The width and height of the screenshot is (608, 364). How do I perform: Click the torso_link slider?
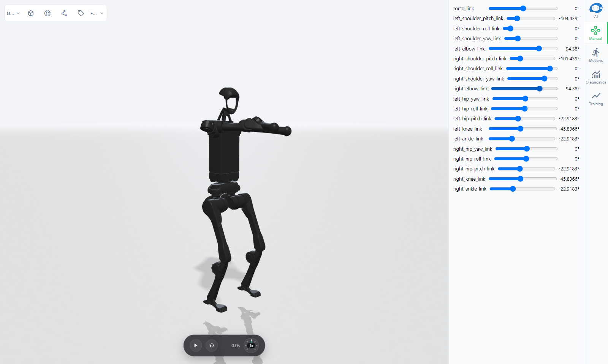click(x=523, y=8)
